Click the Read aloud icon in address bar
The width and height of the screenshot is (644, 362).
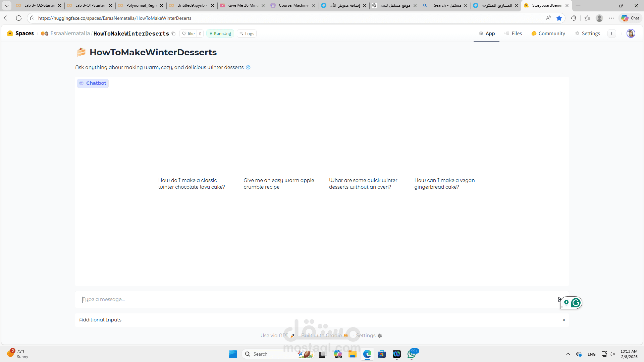click(548, 18)
